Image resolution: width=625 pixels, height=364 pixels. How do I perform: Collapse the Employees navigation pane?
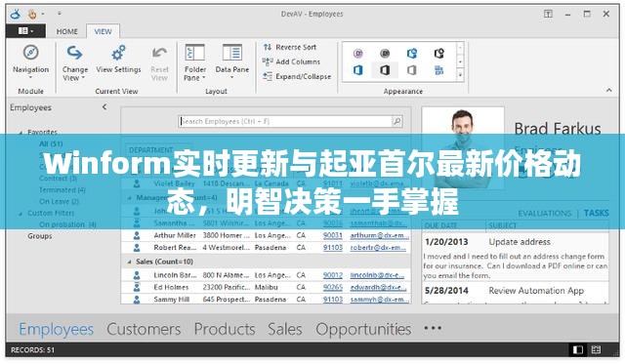pyautogui.click(x=104, y=106)
